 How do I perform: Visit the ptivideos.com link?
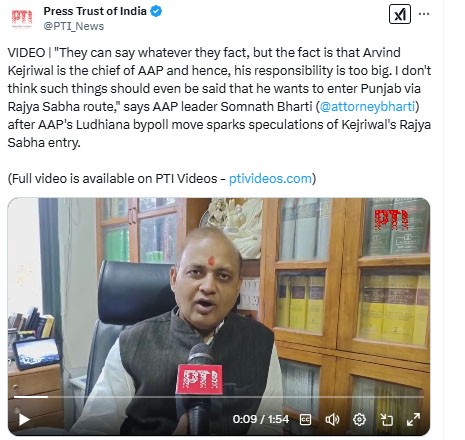[x=270, y=179]
